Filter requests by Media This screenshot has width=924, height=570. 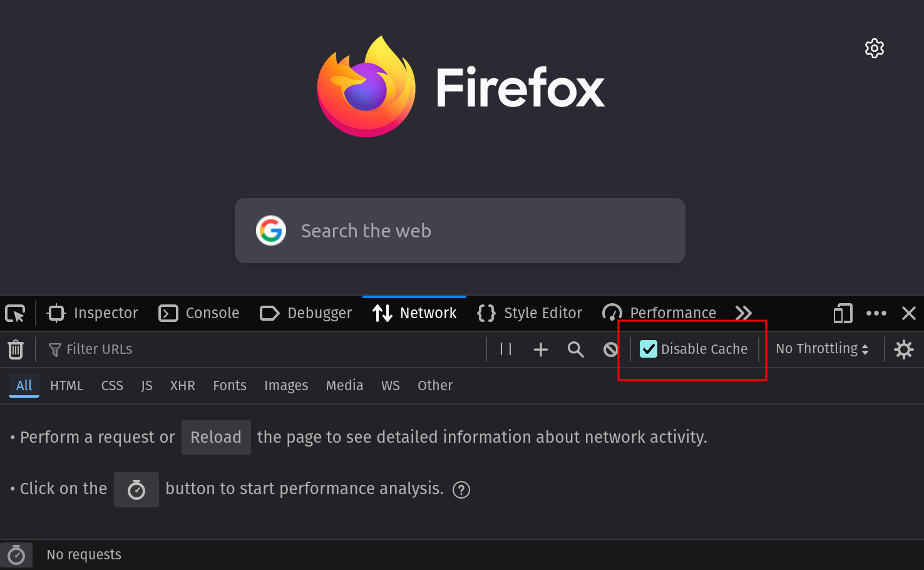pyautogui.click(x=344, y=386)
